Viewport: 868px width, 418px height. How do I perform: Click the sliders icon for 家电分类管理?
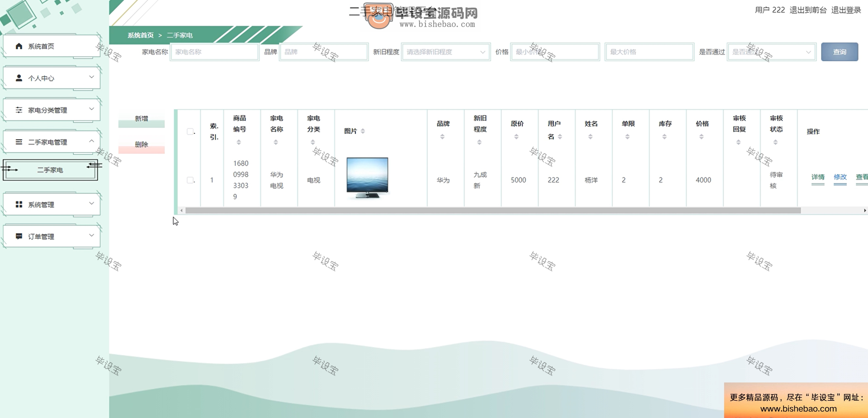19,110
